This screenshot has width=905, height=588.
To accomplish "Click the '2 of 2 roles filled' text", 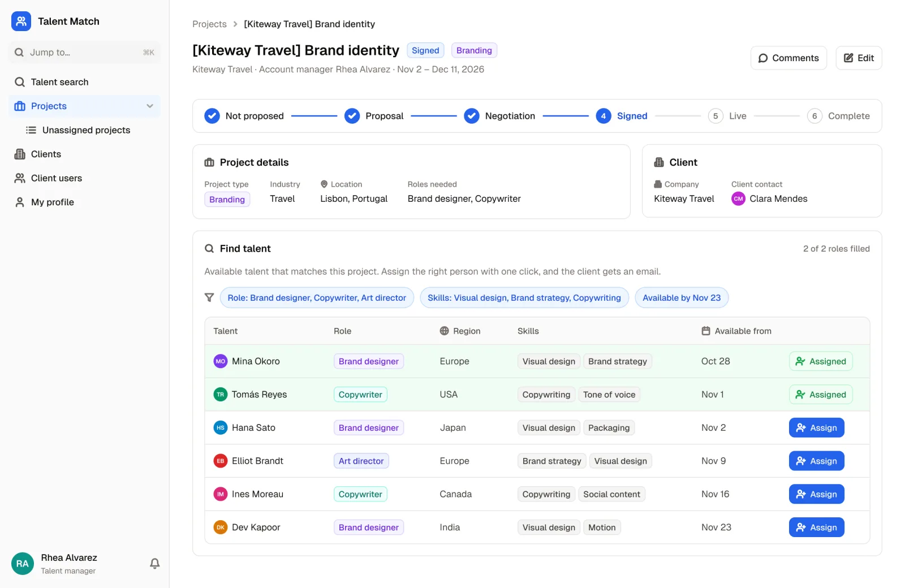I will click(x=836, y=249).
